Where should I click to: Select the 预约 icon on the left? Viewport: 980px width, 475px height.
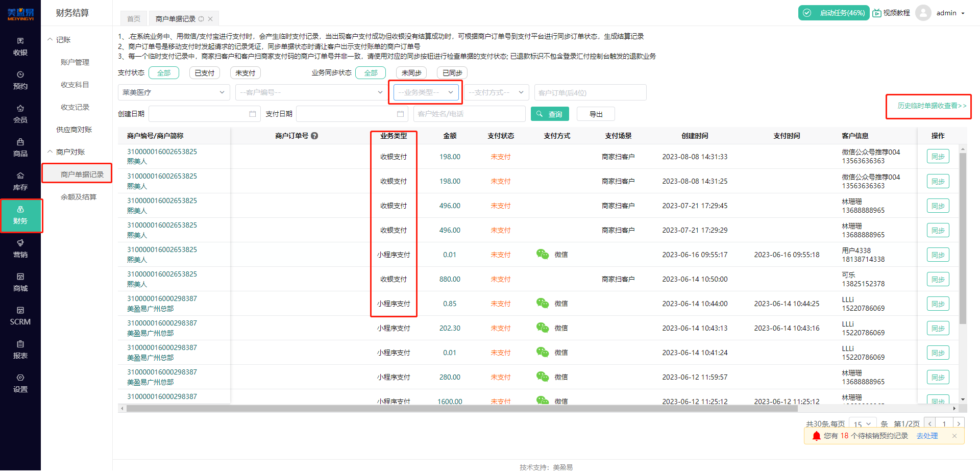click(20, 81)
